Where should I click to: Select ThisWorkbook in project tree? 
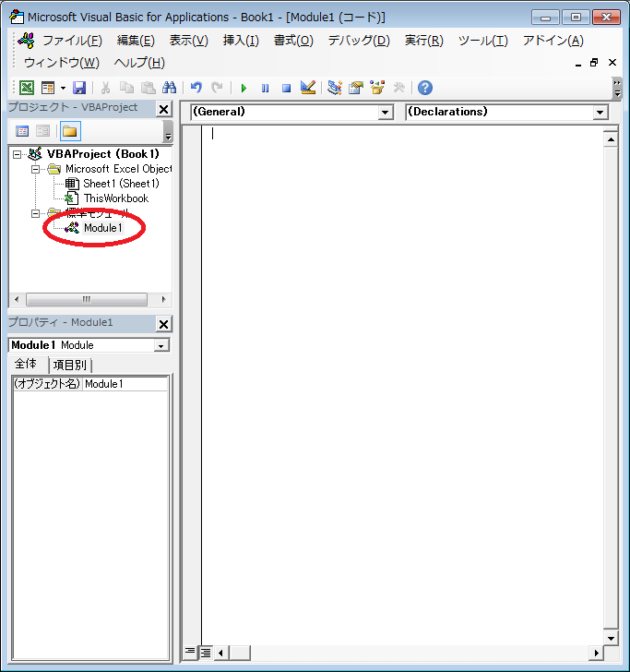click(x=116, y=198)
